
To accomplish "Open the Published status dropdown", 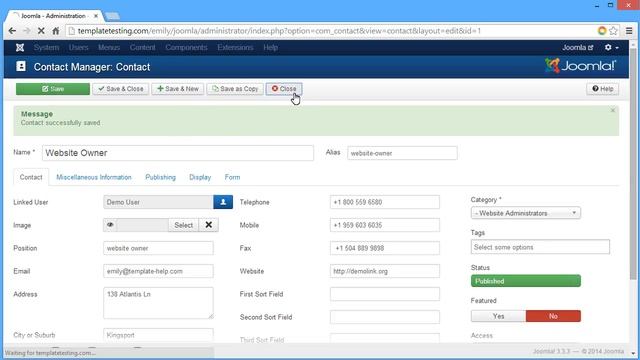I will [x=526, y=281].
